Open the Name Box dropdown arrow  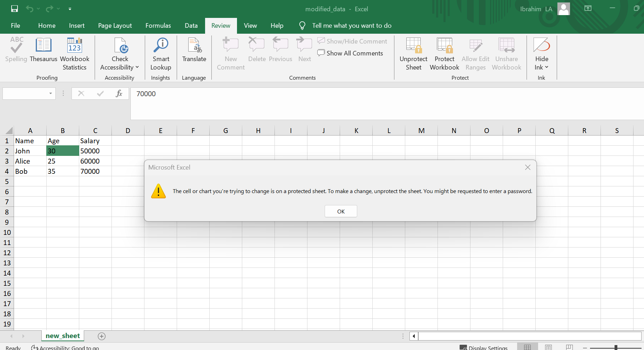coord(51,93)
